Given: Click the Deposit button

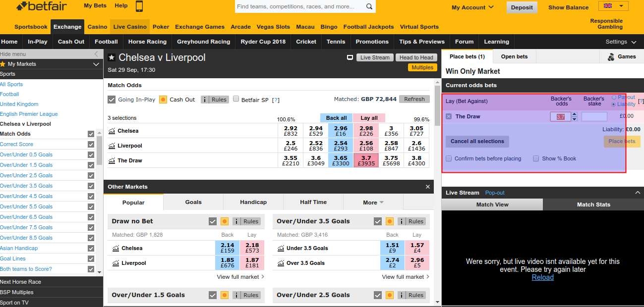Looking at the screenshot, I should click(x=522, y=7).
